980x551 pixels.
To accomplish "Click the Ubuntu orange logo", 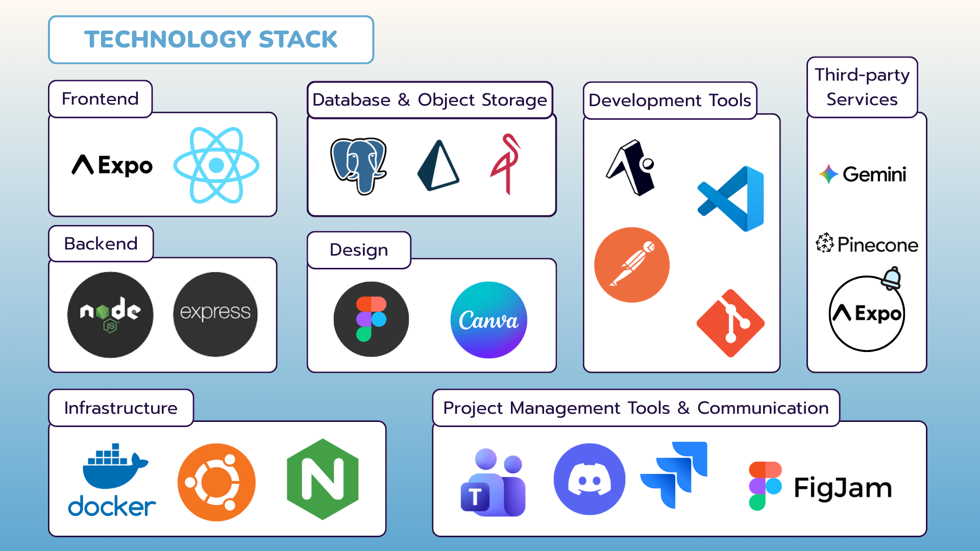I will tap(216, 482).
